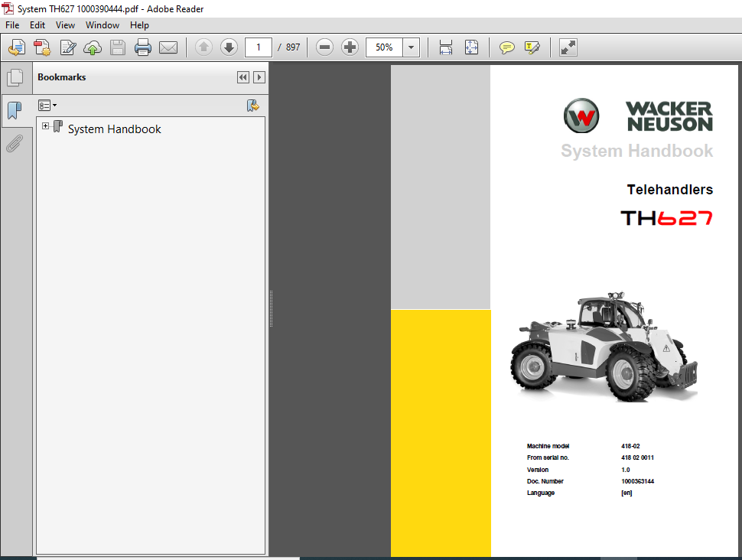The width and height of the screenshot is (742, 560).
Task: Click the save floppy disk icon
Action: (x=117, y=47)
